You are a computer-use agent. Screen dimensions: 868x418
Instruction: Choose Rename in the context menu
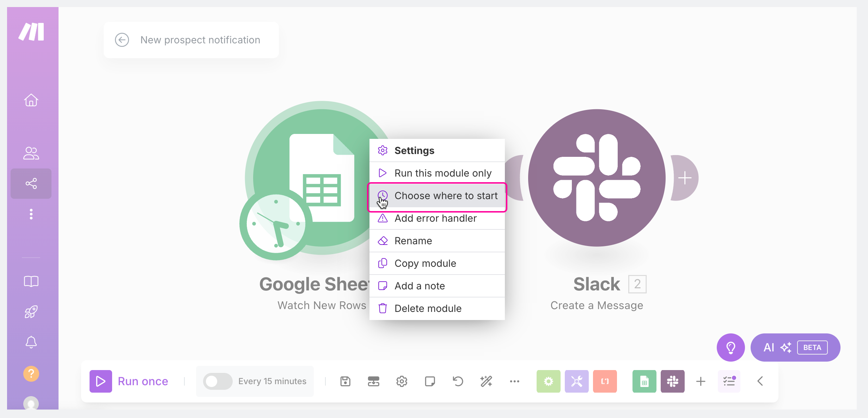tap(437, 241)
